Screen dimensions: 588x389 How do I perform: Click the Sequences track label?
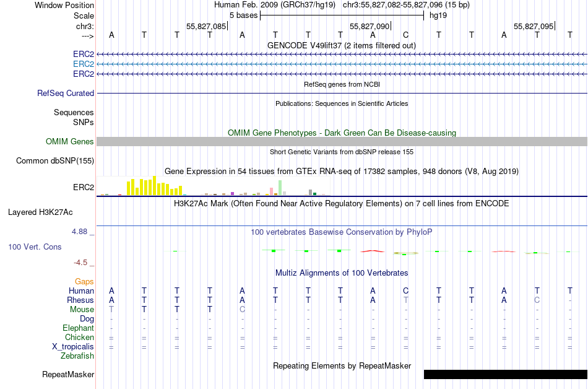pos(74,112)
